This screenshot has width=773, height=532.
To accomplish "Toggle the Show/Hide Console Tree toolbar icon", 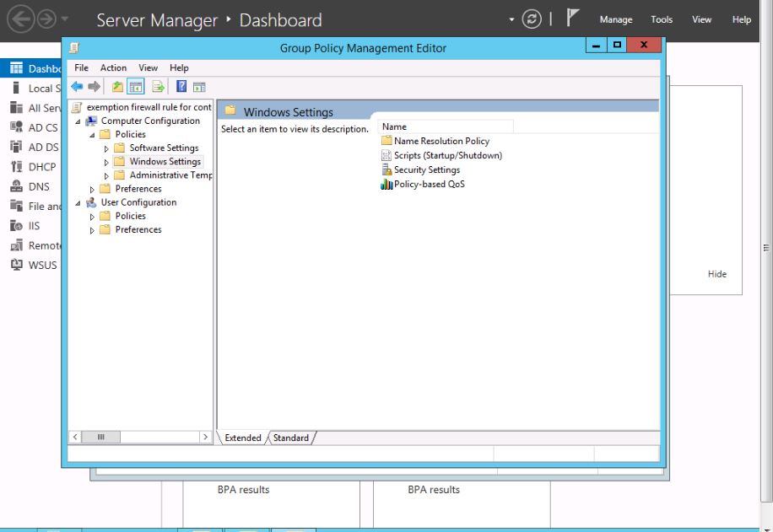I will (x=136, y=87).
